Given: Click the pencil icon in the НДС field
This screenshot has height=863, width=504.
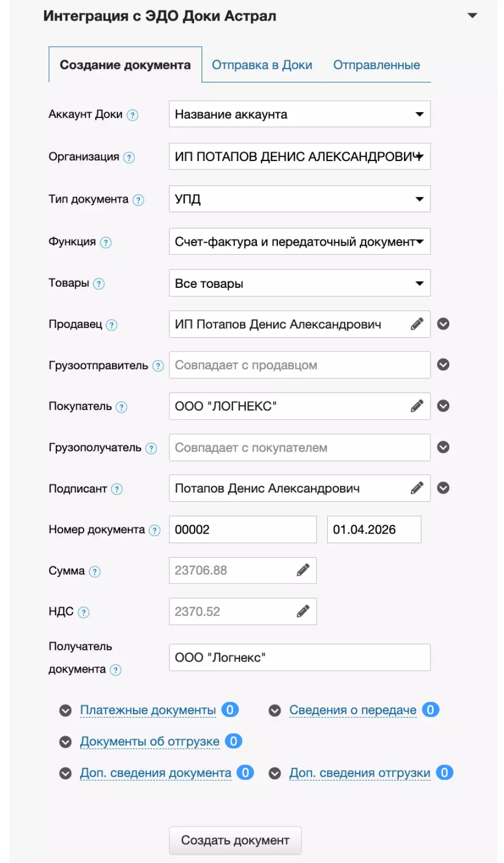Looking at the screenshot, I should 303,611.
